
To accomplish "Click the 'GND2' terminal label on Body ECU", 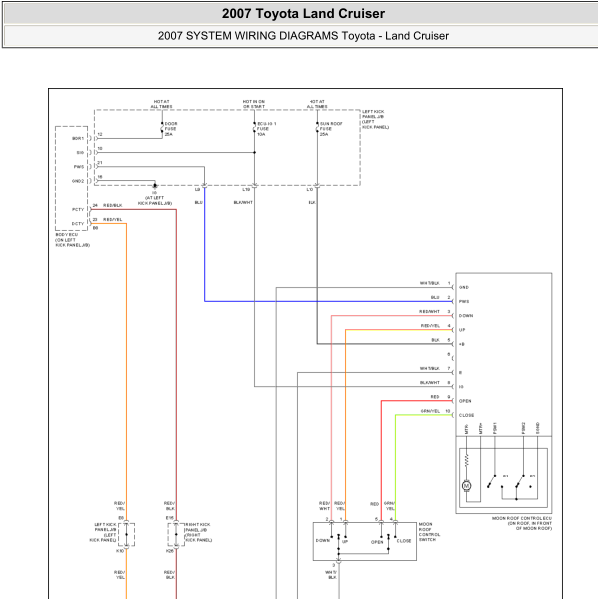I will click(x=78, y=181).
